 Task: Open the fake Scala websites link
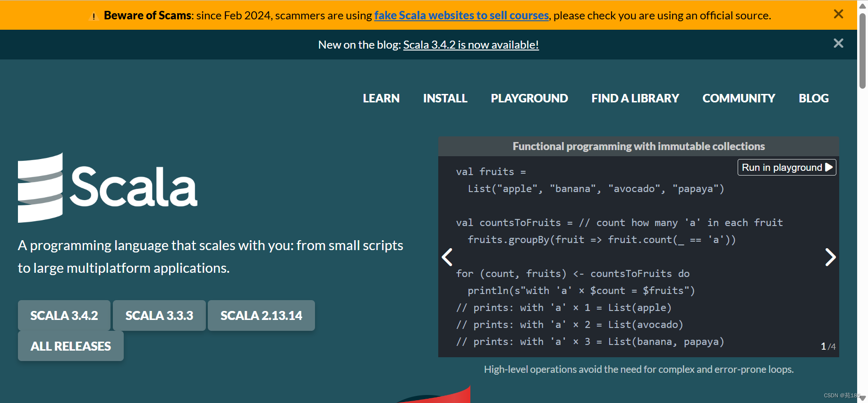(x=461, y=16)
